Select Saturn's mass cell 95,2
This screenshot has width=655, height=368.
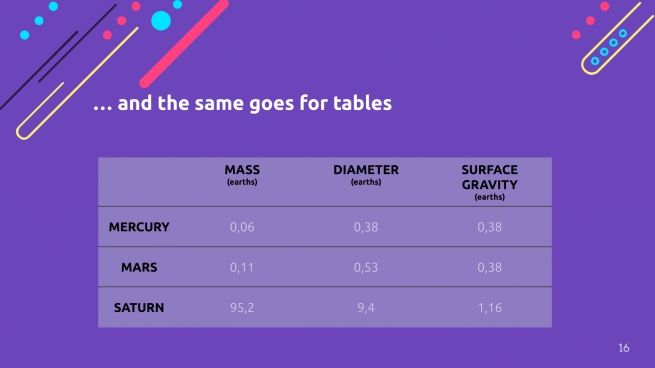(242, 307)
